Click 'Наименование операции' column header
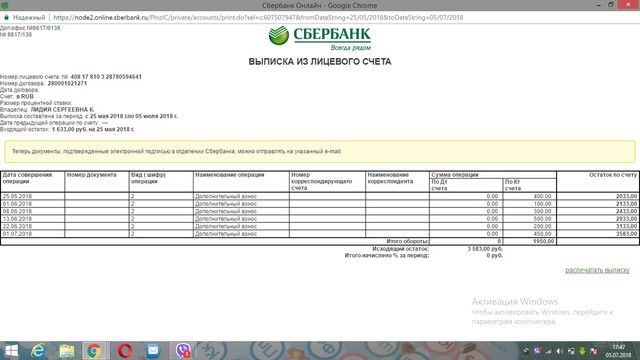 click(x=241, y=182)
